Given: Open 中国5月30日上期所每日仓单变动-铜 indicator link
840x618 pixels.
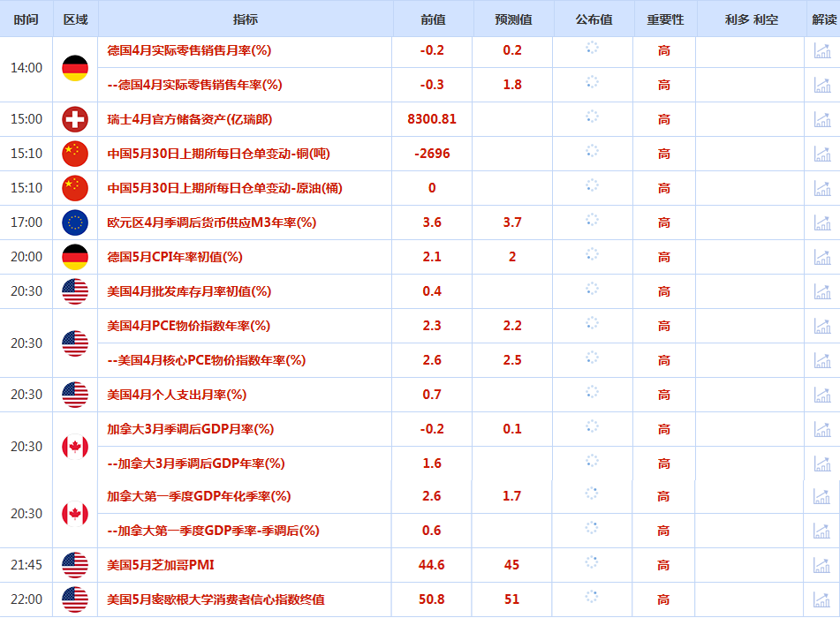Looking at the screenshot, I should pos(218,154).
